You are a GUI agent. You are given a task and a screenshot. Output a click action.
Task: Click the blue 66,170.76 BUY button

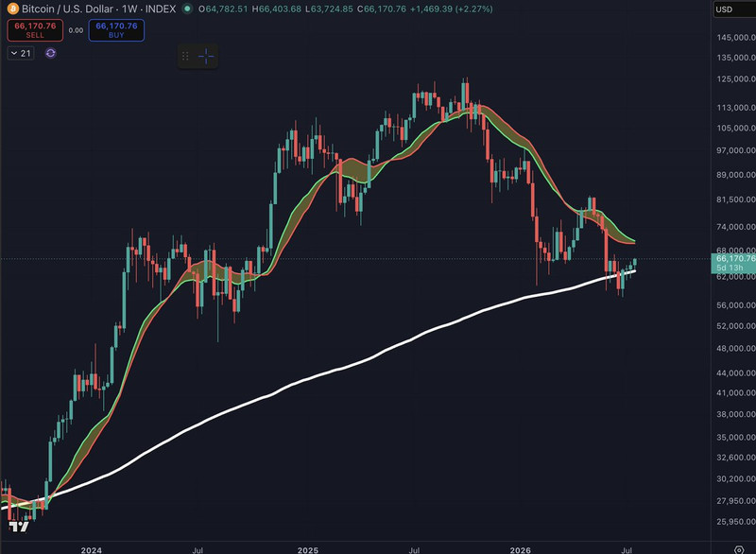coord(116,30)
